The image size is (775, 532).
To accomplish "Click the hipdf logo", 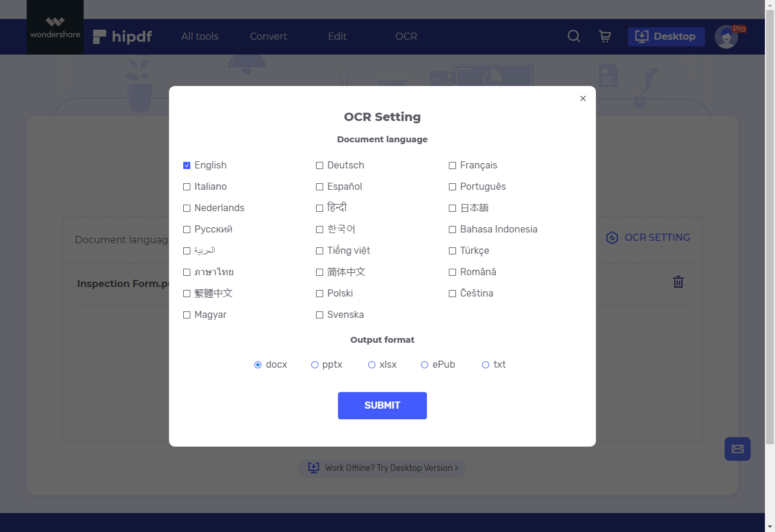I will click(x=122, y=36).
